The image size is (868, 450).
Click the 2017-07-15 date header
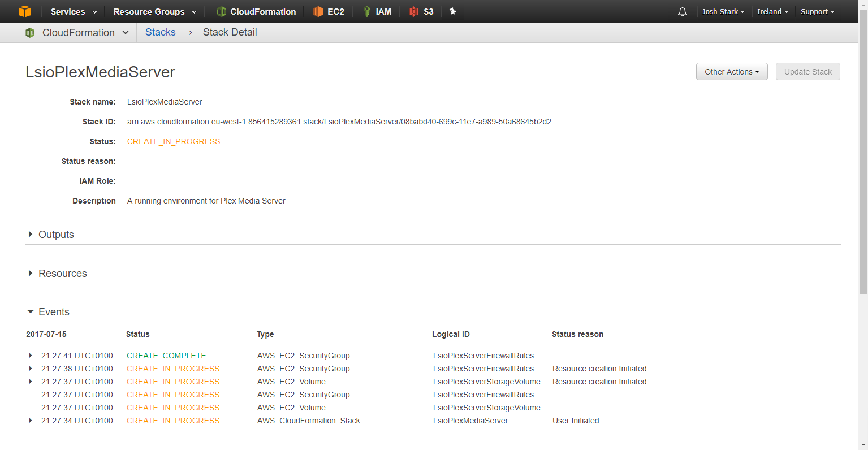click(46, 334)
